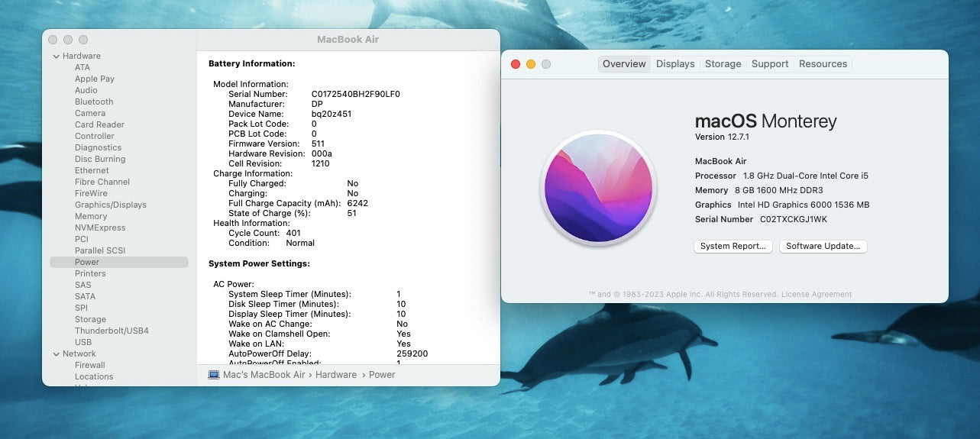Close the System Report window
The image size is (980, 439).
click(53, 40)
